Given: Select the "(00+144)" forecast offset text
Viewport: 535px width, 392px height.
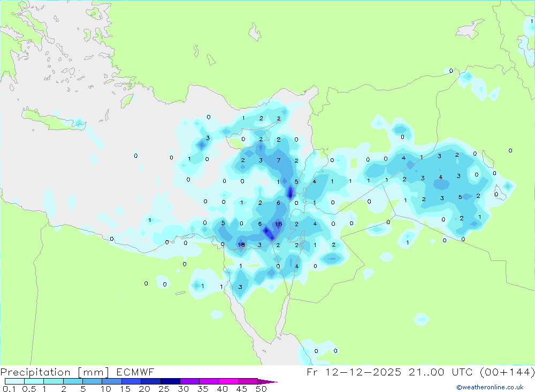Looking at the screenshot, I should click(x=507, y=372).
